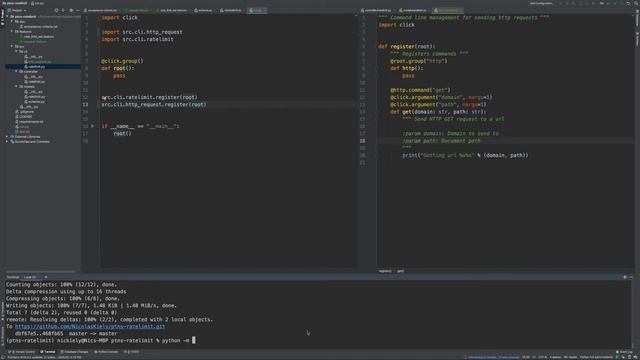Screen dimensions: 640x360
Task: Select .gitignore file in tree
Action: (x=25, y=111)
